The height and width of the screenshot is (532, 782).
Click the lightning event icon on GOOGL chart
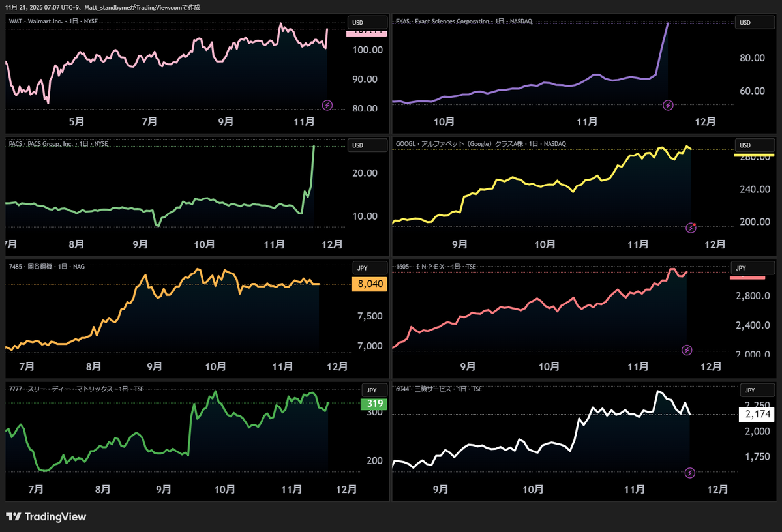tap(691, 228)
